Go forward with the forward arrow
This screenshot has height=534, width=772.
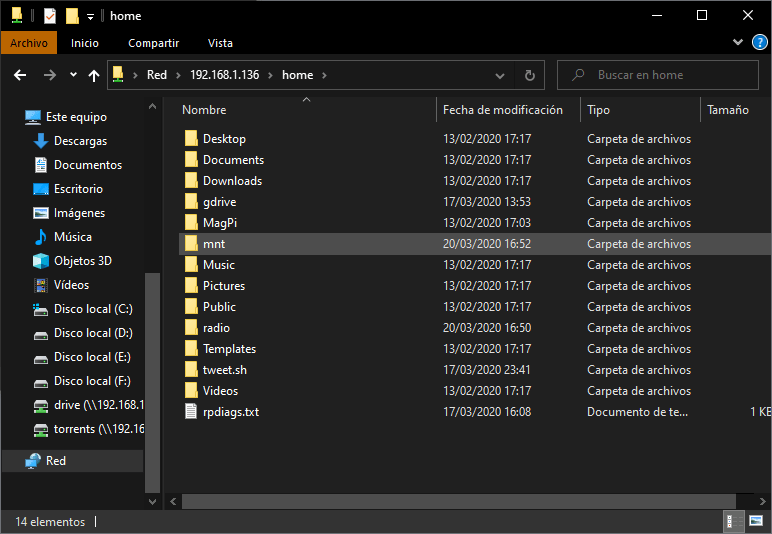click(x=50, y=75)
